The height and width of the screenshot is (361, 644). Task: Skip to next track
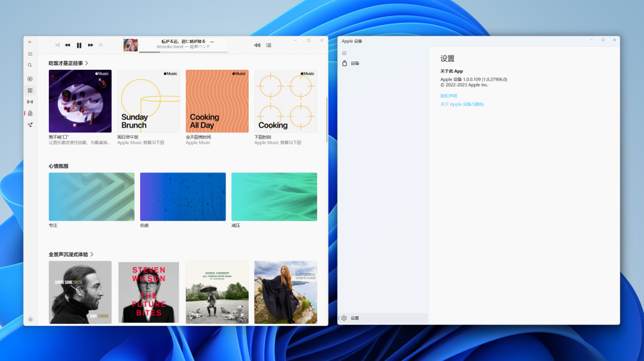point(91,45)
